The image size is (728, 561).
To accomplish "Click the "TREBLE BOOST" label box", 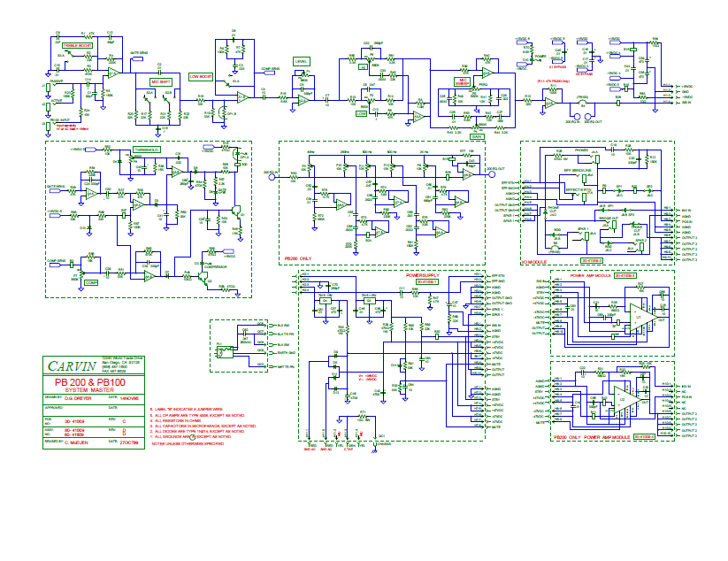I will (x=77, y=45).
